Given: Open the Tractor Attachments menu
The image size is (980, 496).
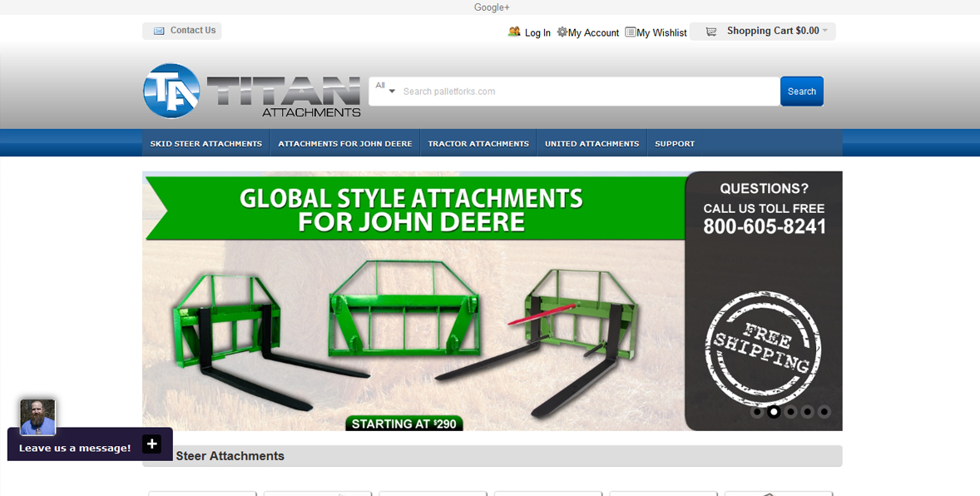Looking at the screenshot, I should pyautogui.click(x=478, y=143).
